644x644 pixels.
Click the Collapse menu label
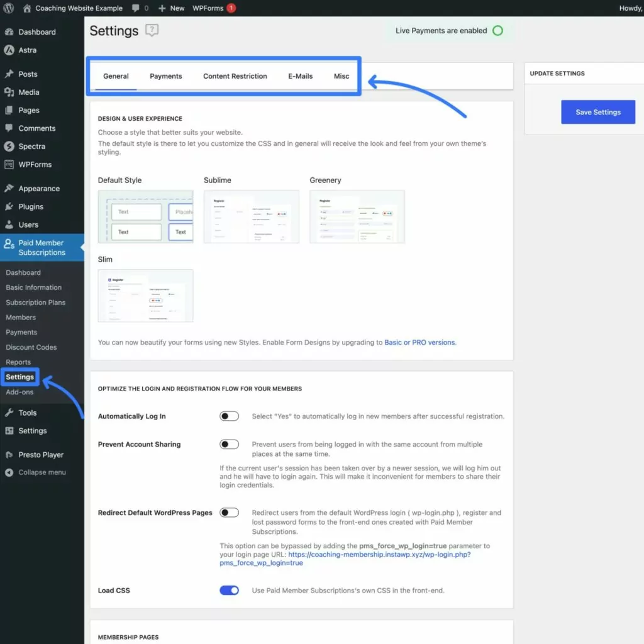[x=42, y=472]
